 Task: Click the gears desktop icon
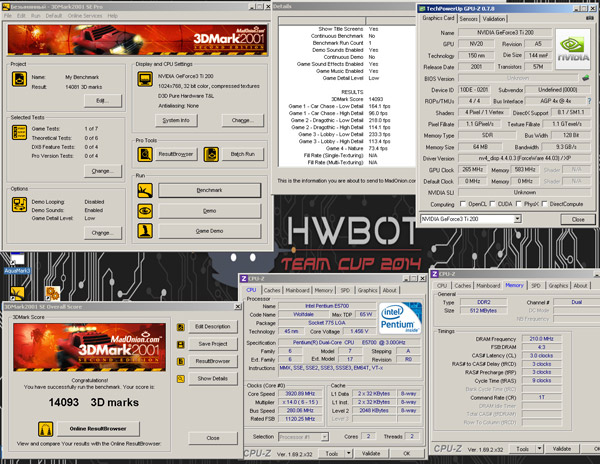(52, 293)
